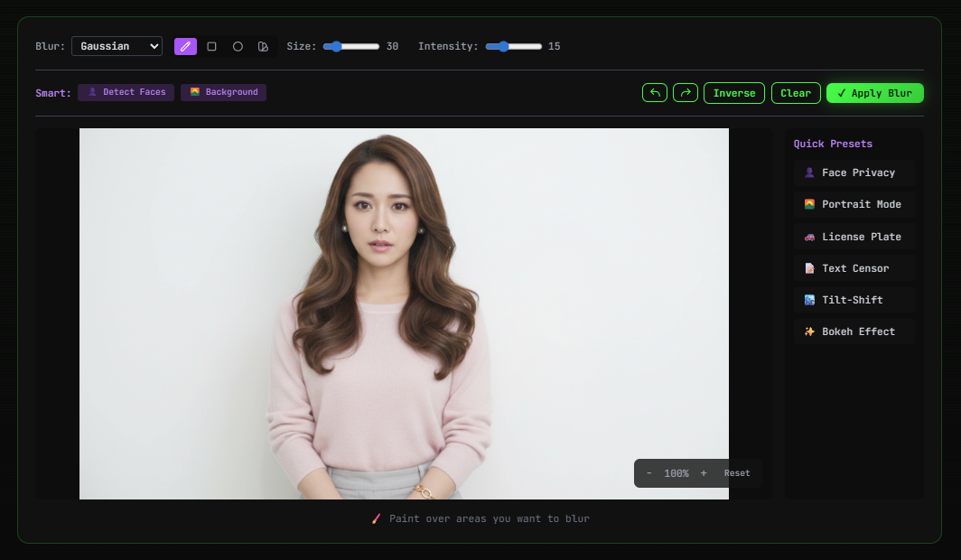The width and height of the screenshot is (961, 560).
Task: Open the Gaussian blur type dropdown
Action: (117, 45)
